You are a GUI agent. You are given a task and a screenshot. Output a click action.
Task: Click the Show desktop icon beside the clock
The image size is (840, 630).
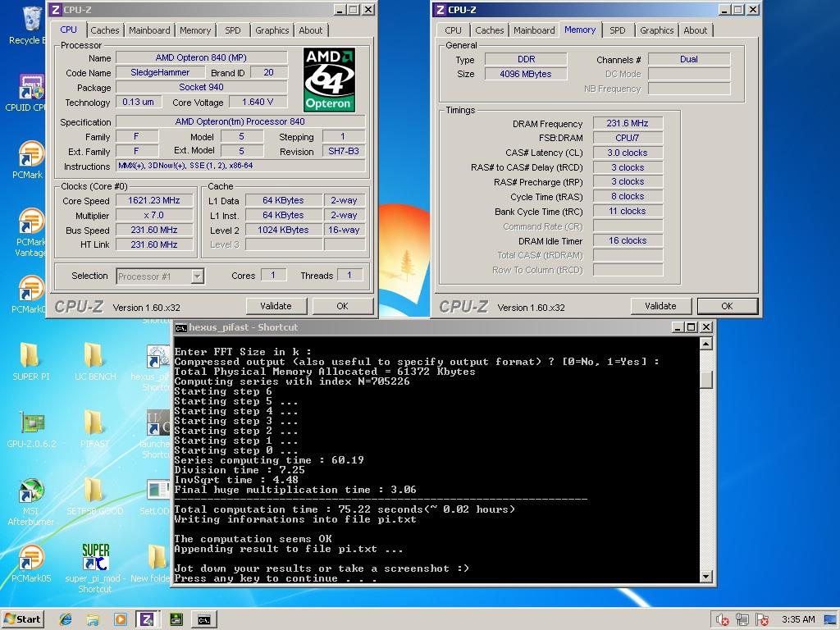pyautogui.click(x=831, y=620)
